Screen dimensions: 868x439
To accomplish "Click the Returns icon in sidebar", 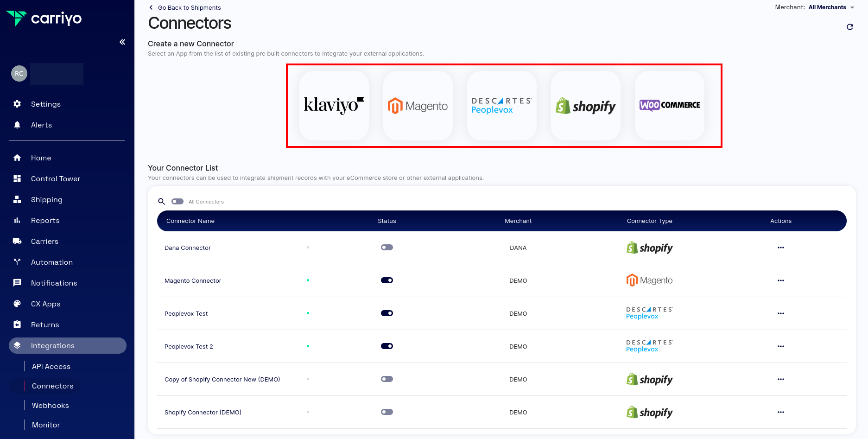I will [17, 324].
